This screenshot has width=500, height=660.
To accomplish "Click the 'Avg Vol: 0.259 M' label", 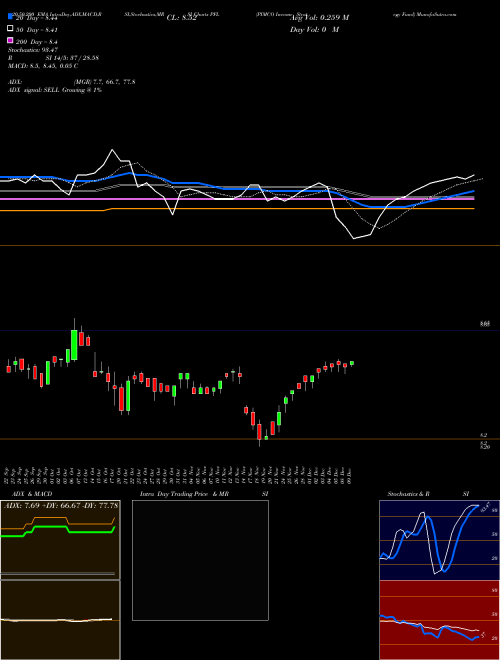I will pyautogui.click(x=319, y=18).
